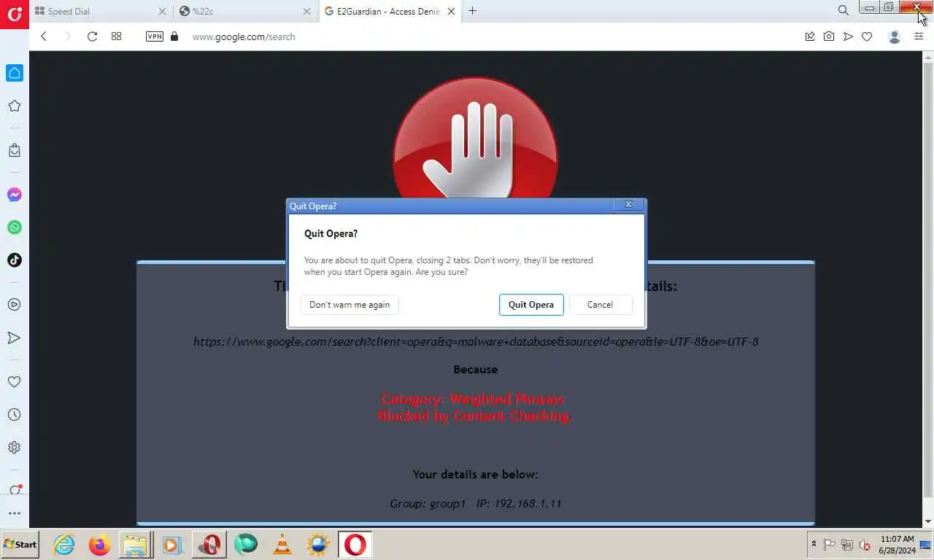Close the %22c tab

[x=307, y=11]
